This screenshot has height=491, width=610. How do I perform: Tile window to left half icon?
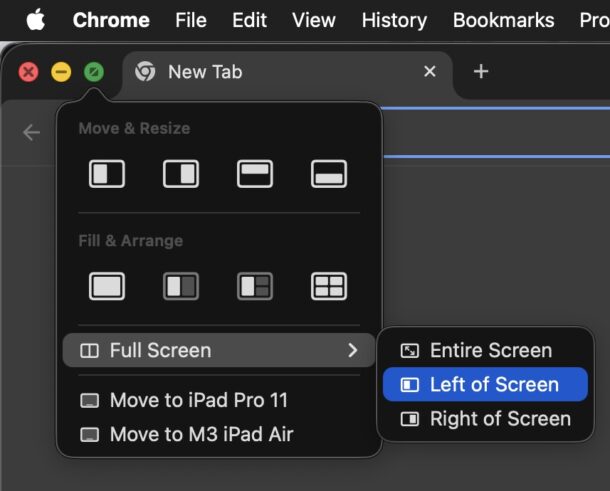tap(107, 173)
